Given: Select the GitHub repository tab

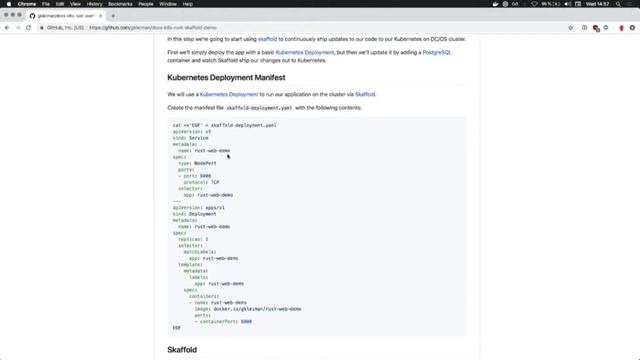Looking at the screenshot, I should coord(65,16).
